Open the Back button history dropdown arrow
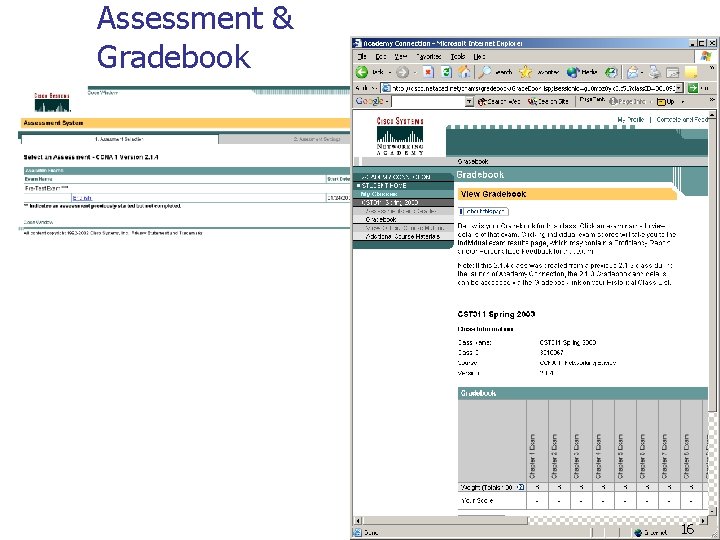This screenshot has height=540, width=720. click(390, 73)
